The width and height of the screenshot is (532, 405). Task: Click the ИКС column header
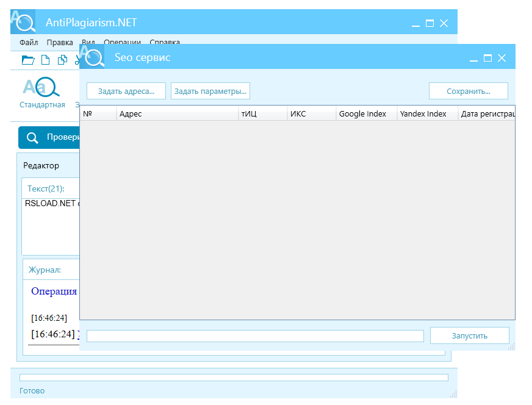pos(312,113)
